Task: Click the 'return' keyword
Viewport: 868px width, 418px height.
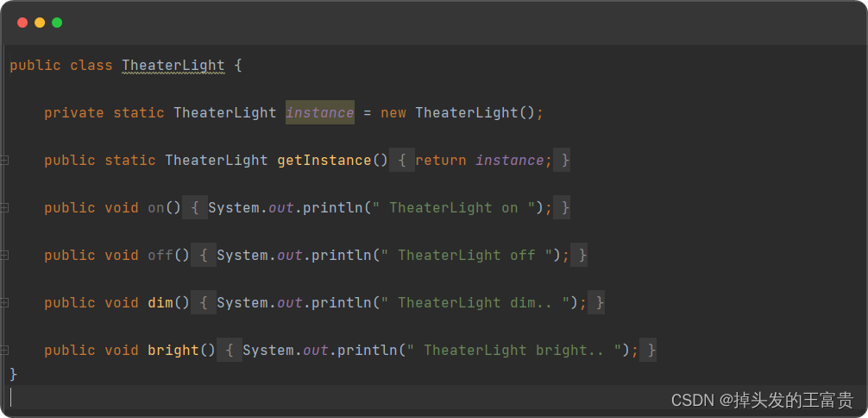Action: (x=441, y=161)
